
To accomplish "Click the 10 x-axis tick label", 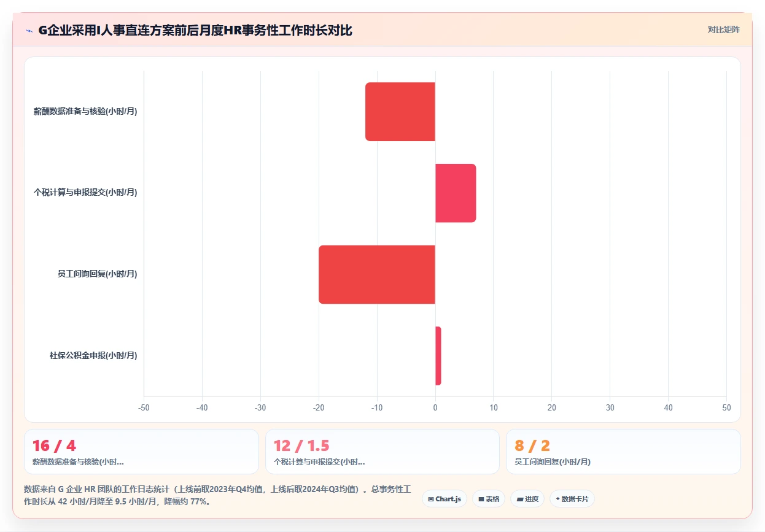I will pos(494,407).
